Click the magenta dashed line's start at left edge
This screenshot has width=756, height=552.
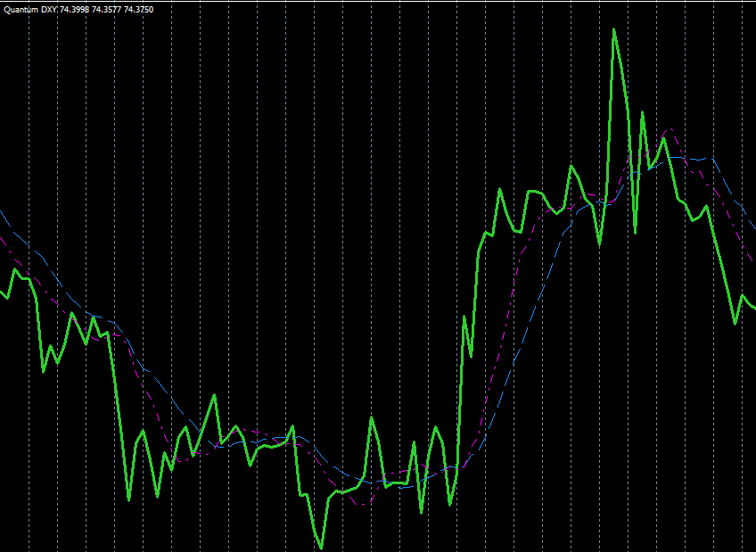click(x=2, y=237)
